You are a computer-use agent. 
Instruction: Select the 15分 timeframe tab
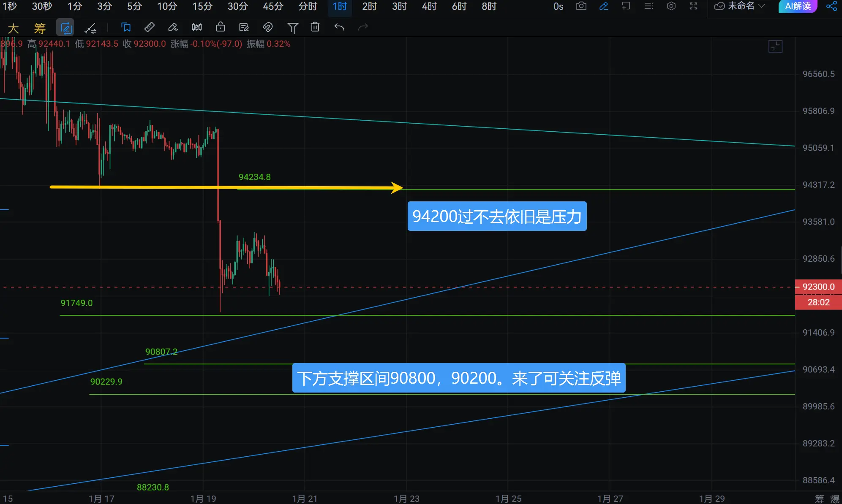tap(202, 6)
